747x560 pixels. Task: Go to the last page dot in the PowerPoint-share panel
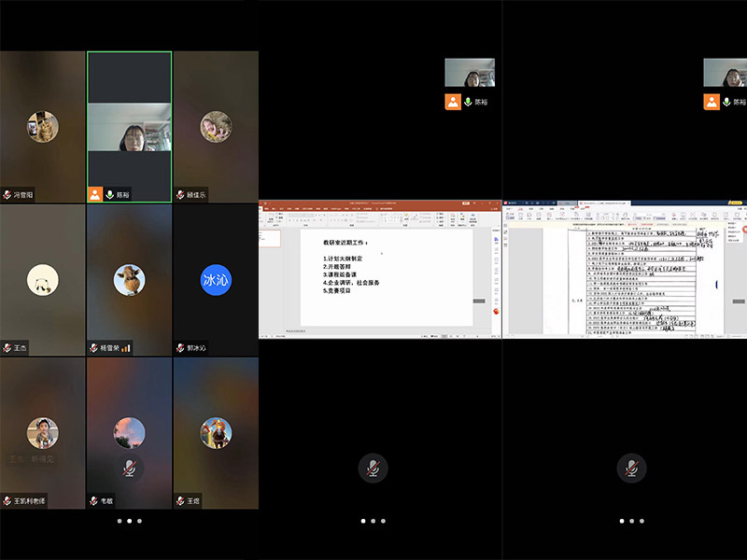[x=383, y=521]
